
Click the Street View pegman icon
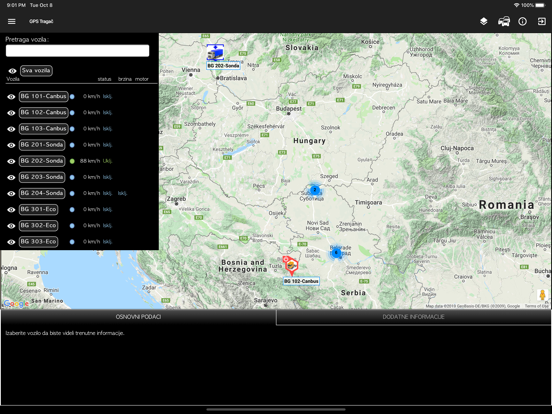[542, 295]
